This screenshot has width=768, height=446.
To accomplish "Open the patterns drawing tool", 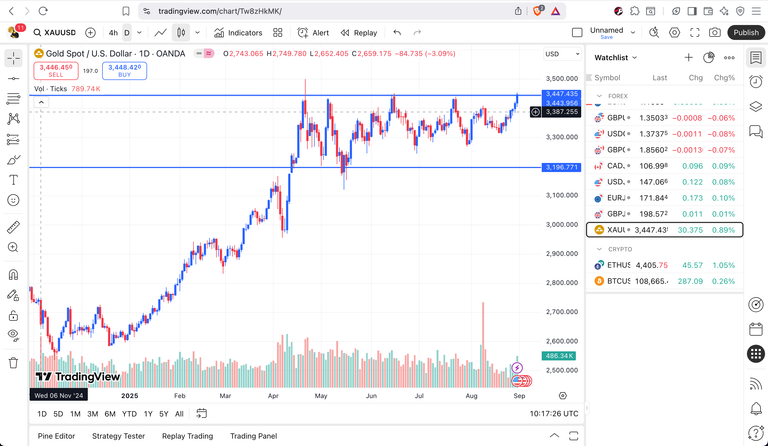I will tap(13, 118).
